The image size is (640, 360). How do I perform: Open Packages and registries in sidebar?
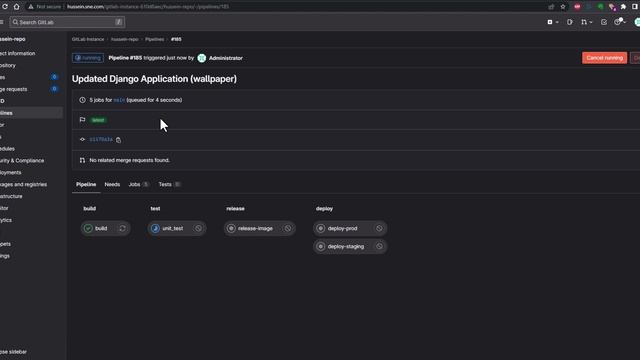pos(23,184)
